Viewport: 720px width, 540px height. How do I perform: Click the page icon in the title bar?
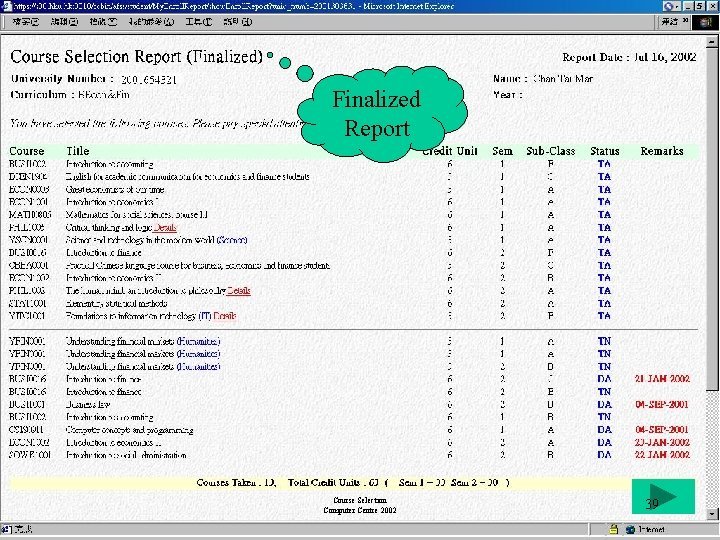[7, 6]
